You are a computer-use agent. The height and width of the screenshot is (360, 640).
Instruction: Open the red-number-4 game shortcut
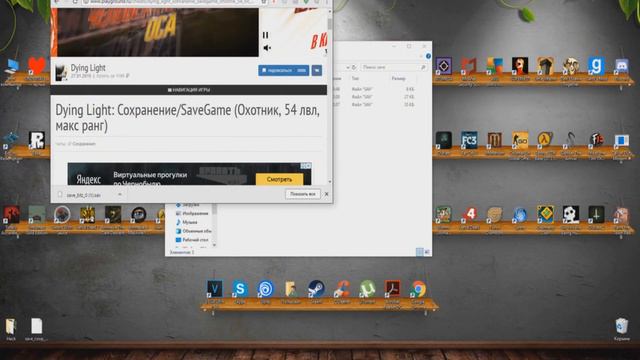(x=469, y=214)
